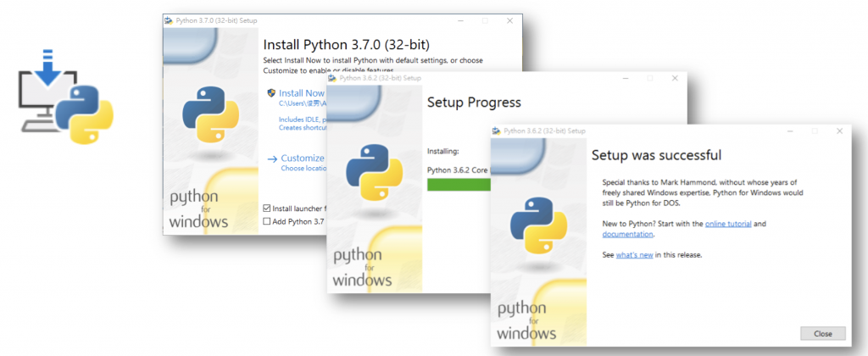Close the Python 3.7.0 Setup window
Screen dimensions: 868x356
(509, 20)
